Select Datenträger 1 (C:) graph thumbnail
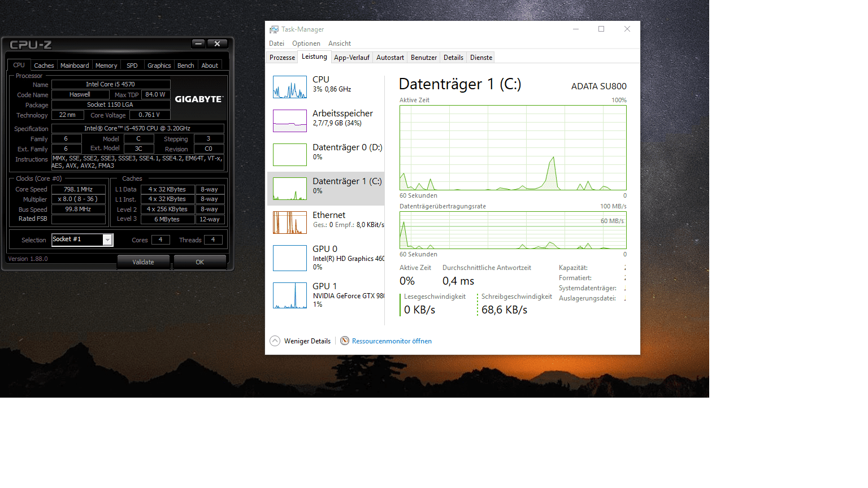The height and width of the screenshot is (488, 868). point(290,189)
